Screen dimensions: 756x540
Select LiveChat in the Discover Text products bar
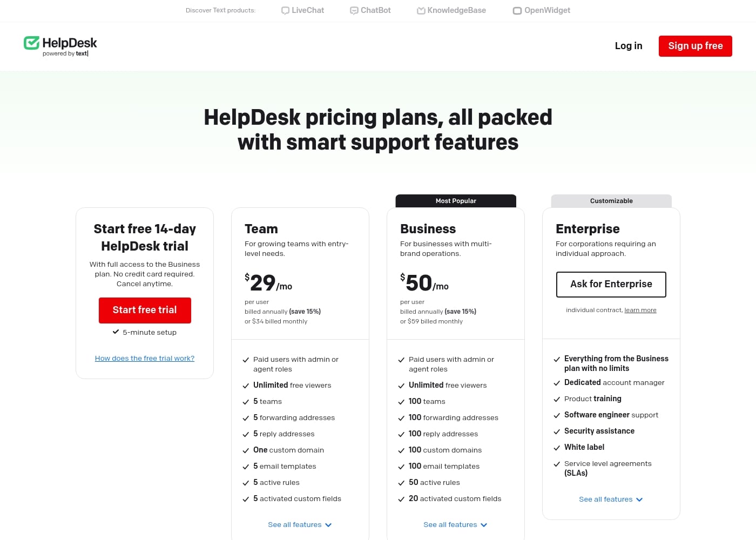(302, 10)
